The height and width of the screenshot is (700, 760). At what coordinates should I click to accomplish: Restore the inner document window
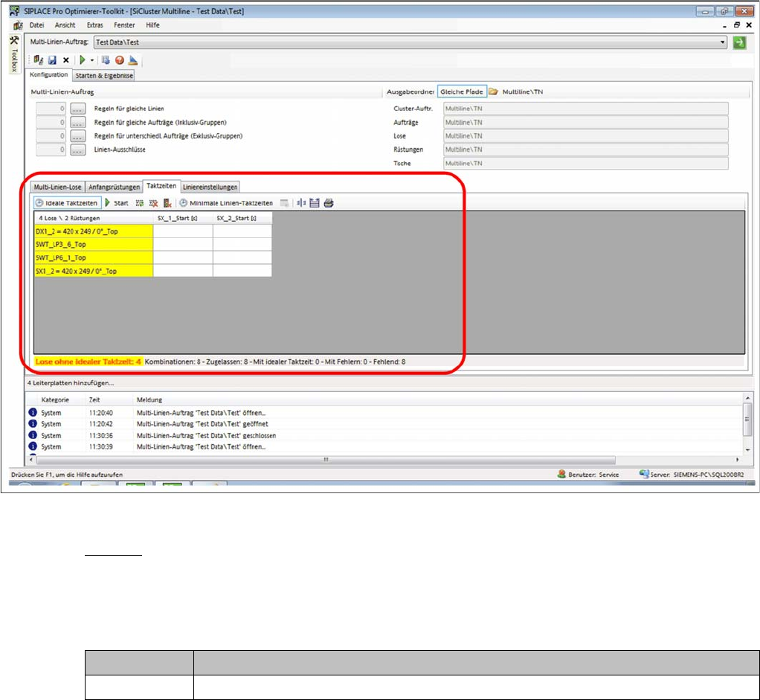pos(737,25)
